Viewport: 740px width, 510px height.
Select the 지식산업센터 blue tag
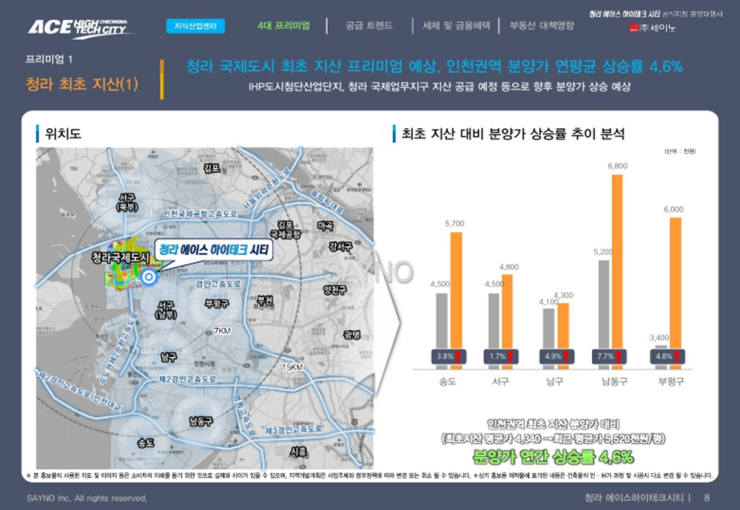click(197, 25)
